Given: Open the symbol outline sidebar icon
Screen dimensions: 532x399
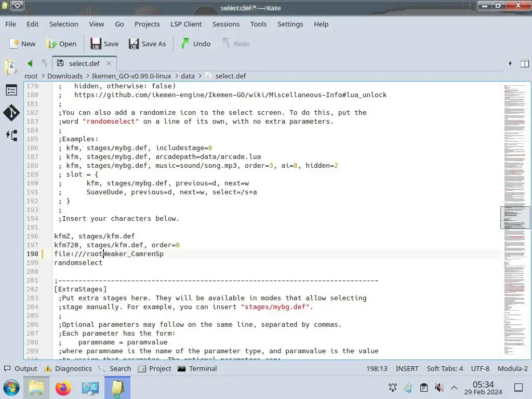Looking at the screenshot, I should point(11,136).
